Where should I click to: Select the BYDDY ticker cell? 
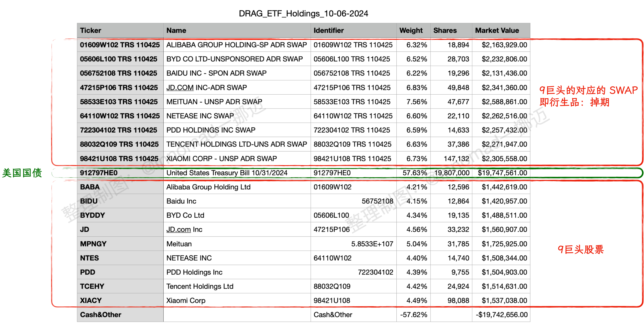coord(120,215)
